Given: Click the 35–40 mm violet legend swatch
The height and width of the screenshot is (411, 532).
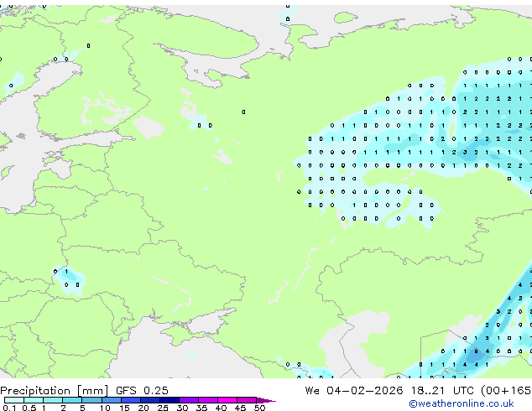Looking at the screenshot, I should [208, 400].
